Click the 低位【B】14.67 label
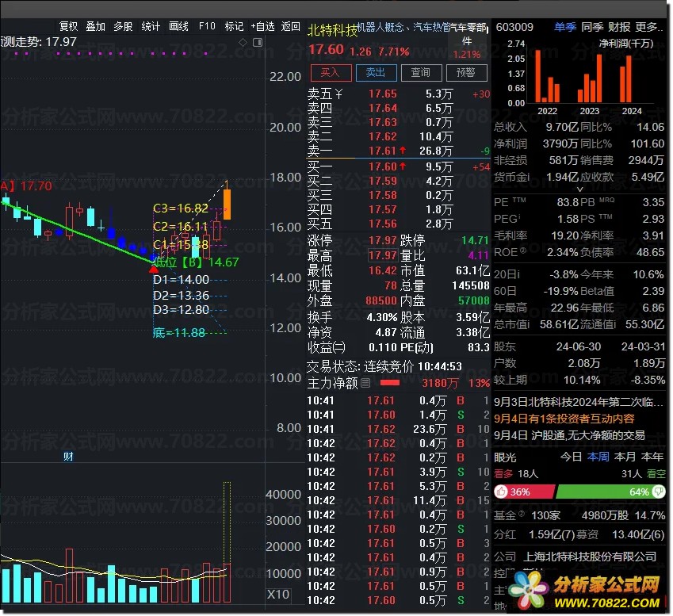This screenshot has width=673, height=616. 196,262
